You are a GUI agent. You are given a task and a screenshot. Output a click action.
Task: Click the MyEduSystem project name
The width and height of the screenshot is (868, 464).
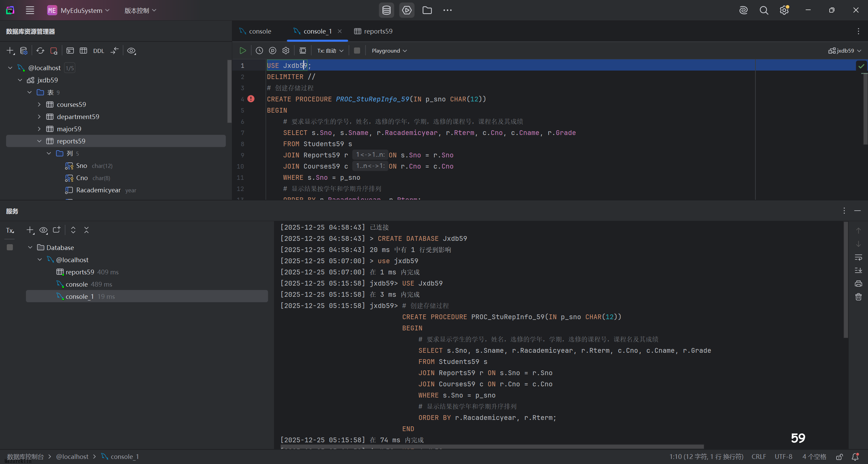[x=81, y=11]
